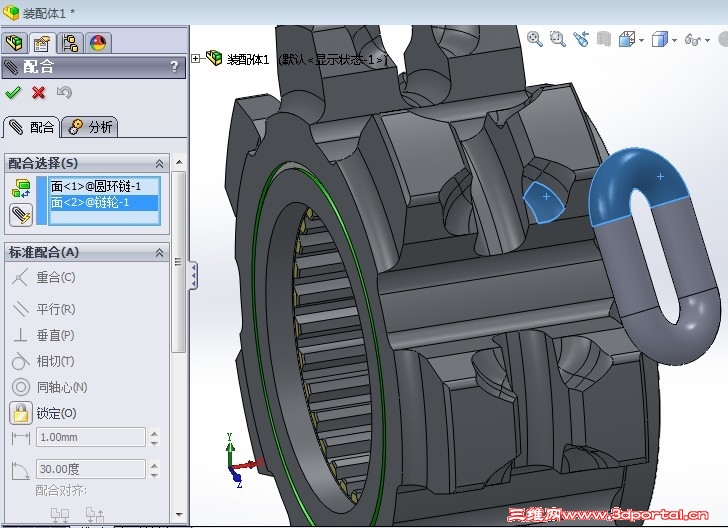
Task: Toggle the distance mate icon
Action: (20, 437)
